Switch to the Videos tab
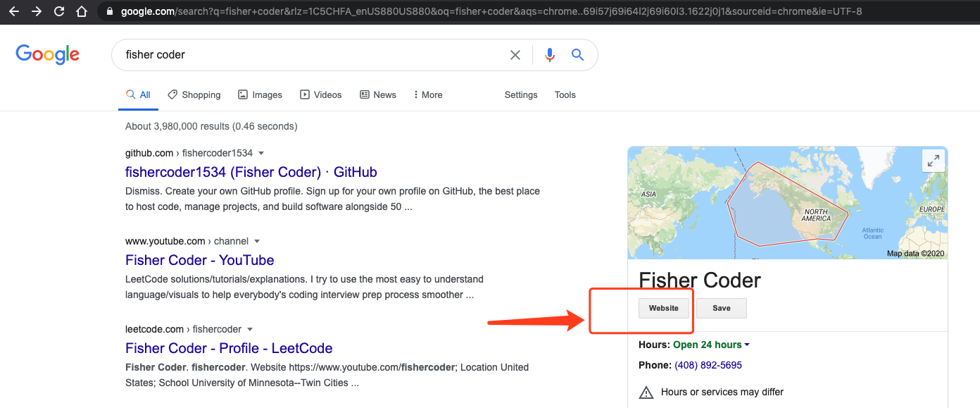 (321, 94)
